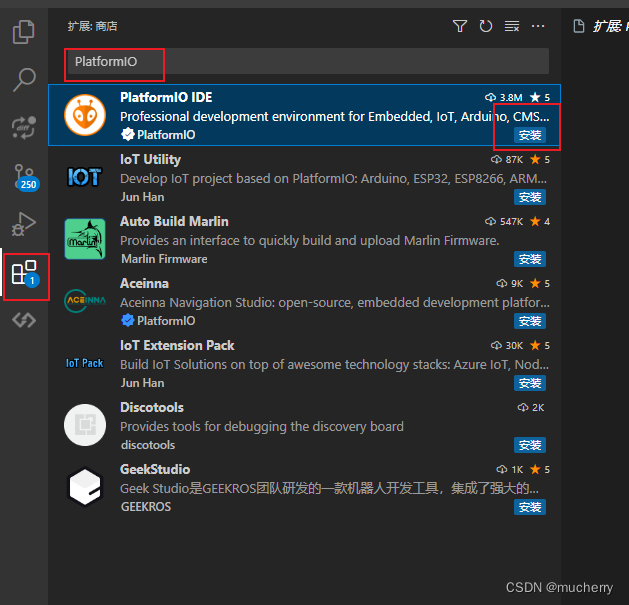Clear extension search results
This screenshot has height=605, width=629.
tap(512, 26)
